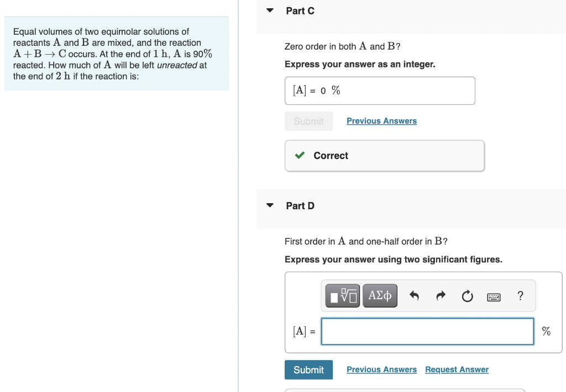Click the green Correct checkmark

click(x=299, y=155)
